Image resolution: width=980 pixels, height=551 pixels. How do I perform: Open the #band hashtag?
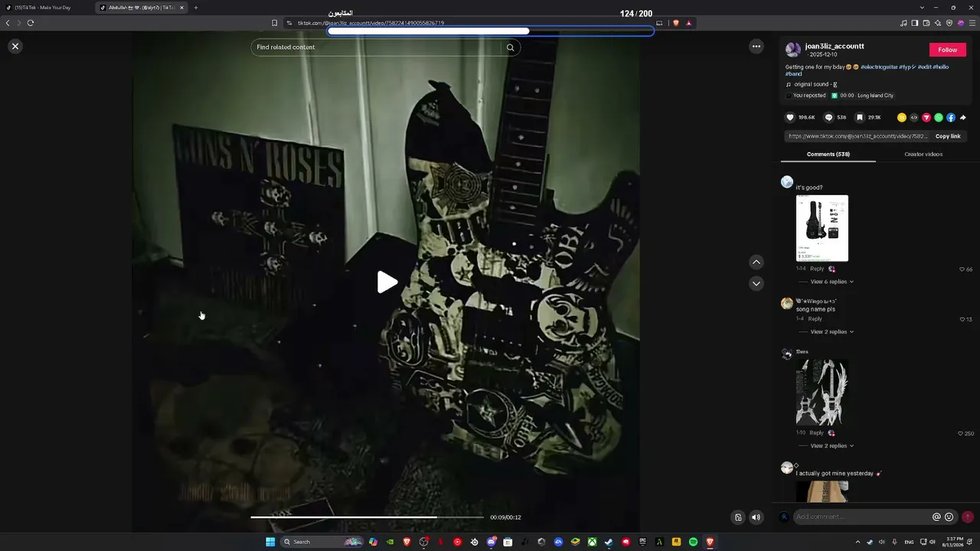click(x=794, y=74)
